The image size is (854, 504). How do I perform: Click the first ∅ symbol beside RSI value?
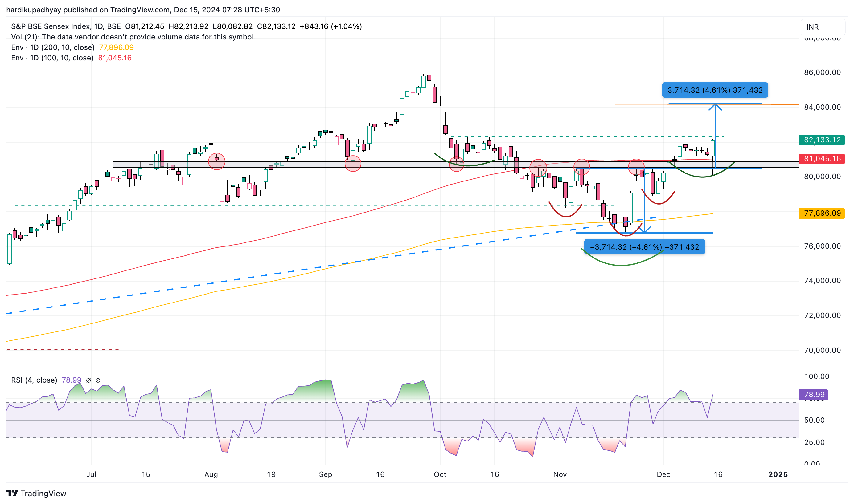click(88, 380)
